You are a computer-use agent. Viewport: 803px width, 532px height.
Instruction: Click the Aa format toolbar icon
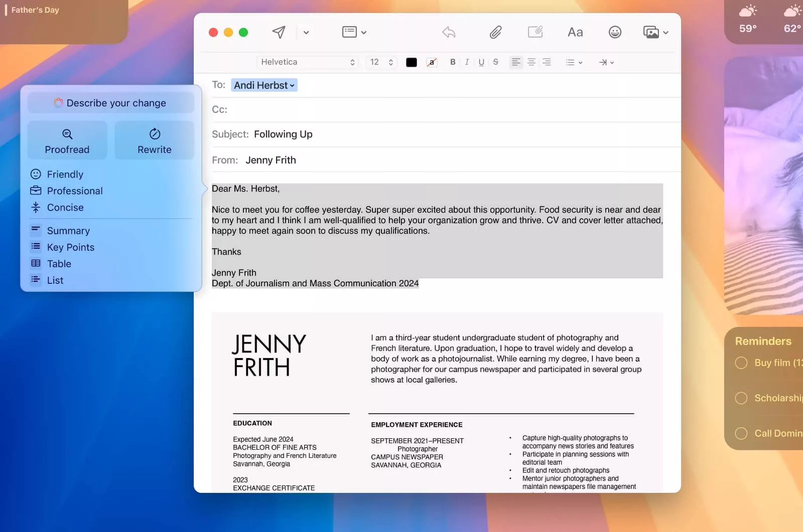tap(575, 33)
